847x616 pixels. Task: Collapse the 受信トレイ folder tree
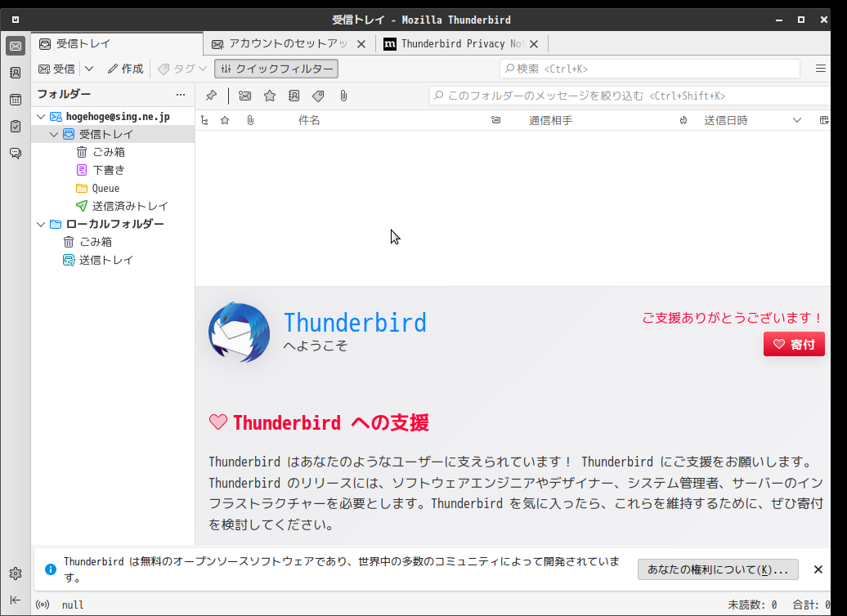click(x=54, y=135)
